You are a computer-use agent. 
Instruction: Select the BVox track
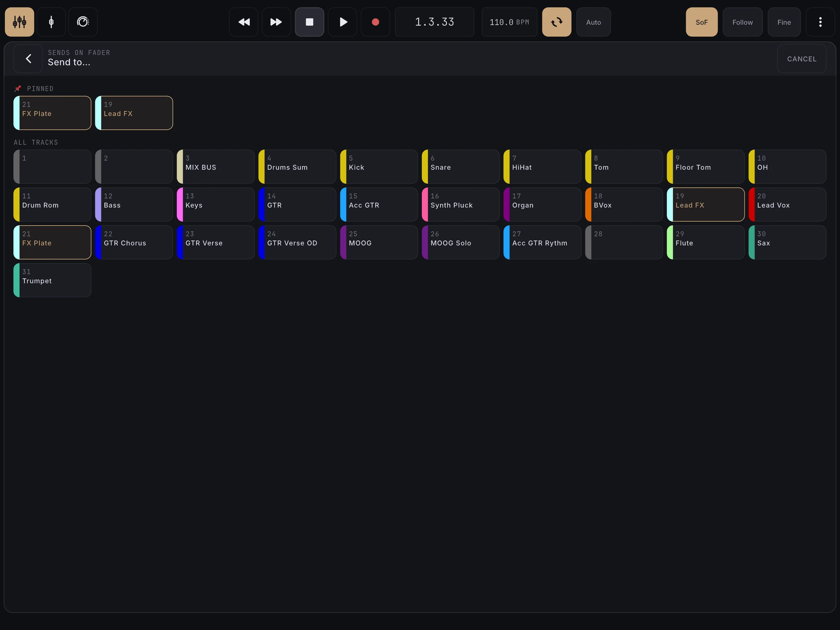pyautogui.click(x=624, y=204)
